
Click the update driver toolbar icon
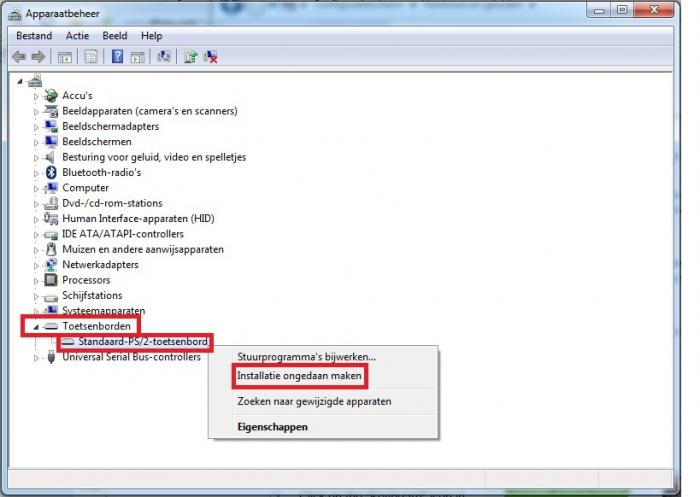(191, 57)
